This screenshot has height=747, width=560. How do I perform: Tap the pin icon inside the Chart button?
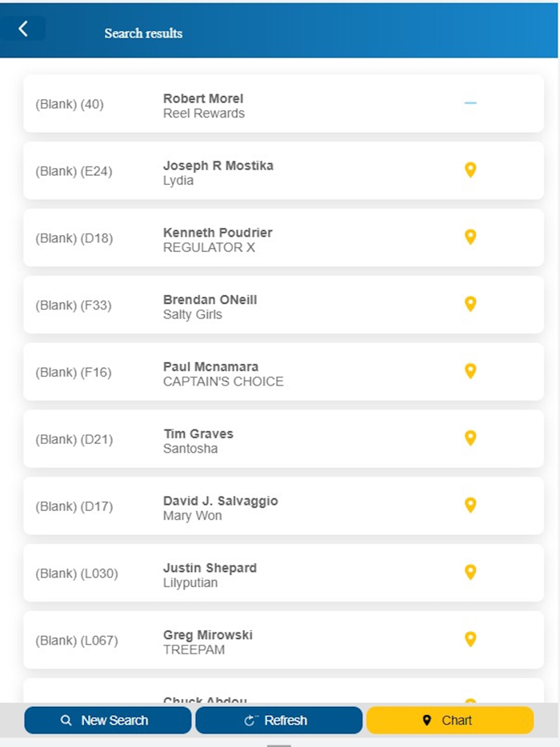coord(427,720)
